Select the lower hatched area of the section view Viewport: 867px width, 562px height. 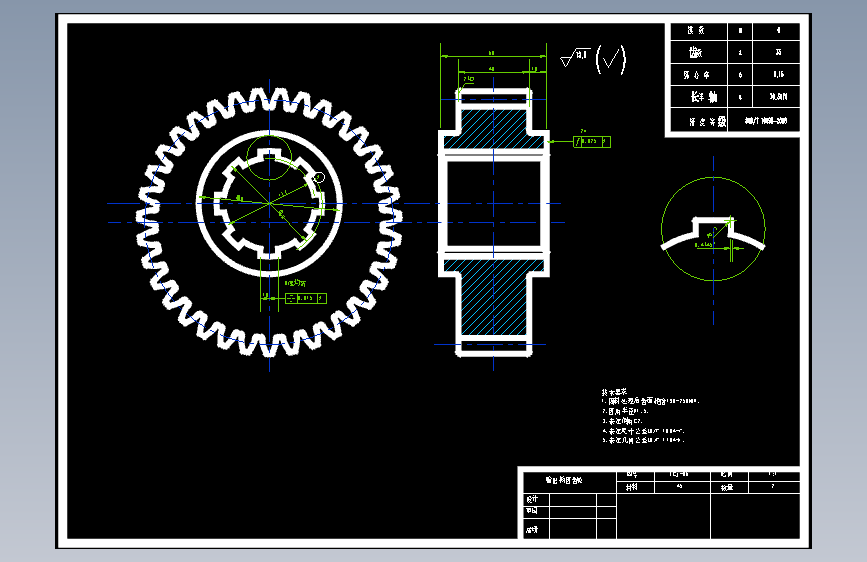494,298
